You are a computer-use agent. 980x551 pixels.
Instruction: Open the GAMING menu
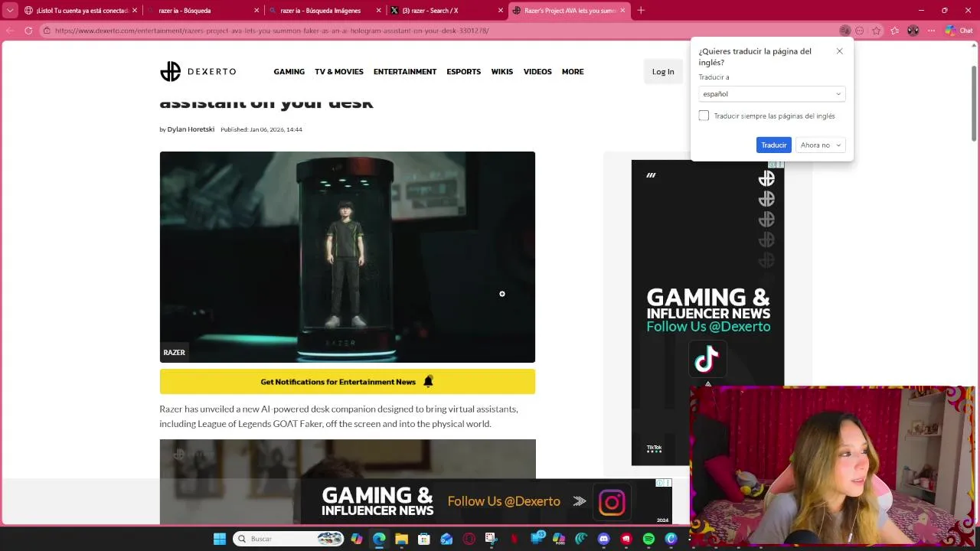point(289,71)
